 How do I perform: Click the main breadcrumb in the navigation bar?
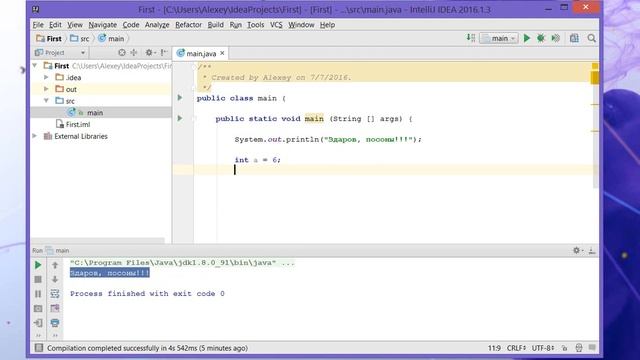111,38
